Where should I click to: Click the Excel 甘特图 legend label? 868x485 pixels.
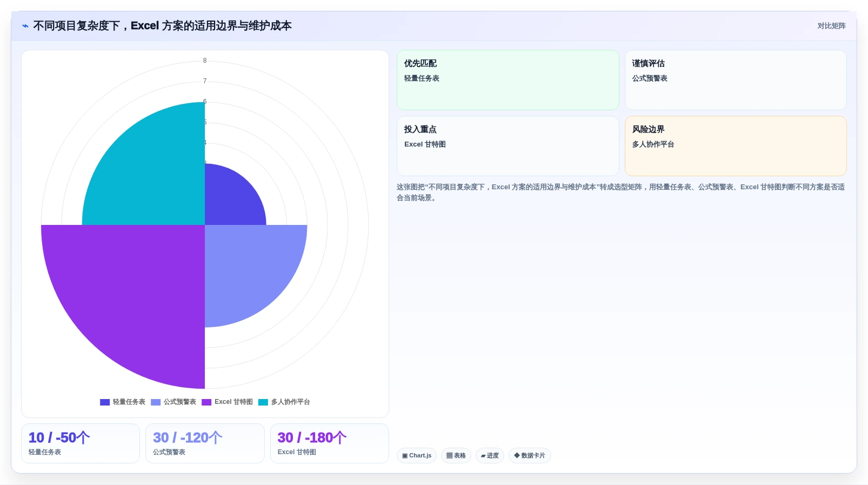233,402
